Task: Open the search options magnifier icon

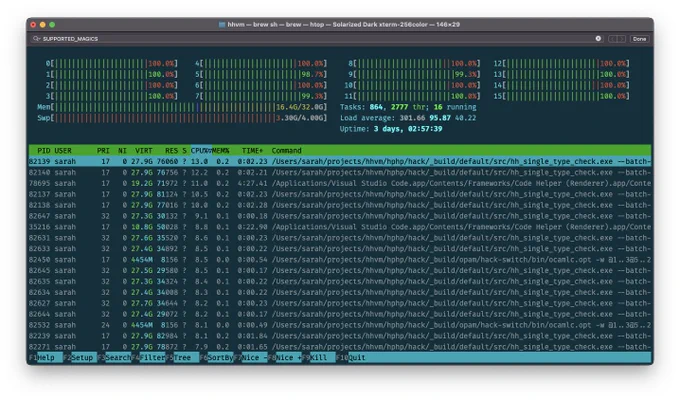Action: coord(36,39)
